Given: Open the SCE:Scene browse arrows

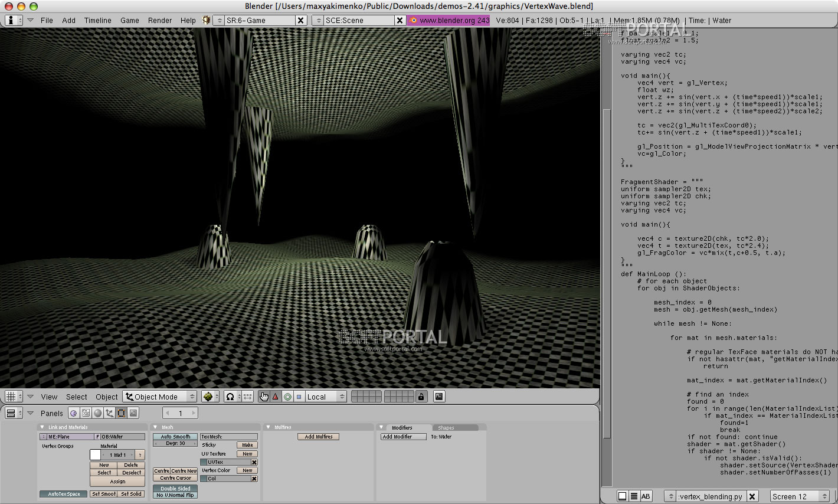Looking at the screenshot, I should pyautogui.click(x=318, y=20).
